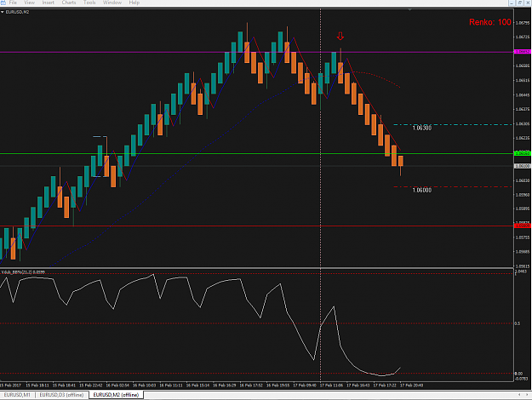532x400 pixels.
Task: Select the Vdub_BB% indicator label
Action: pyautogui.click(x=24, y=272)
